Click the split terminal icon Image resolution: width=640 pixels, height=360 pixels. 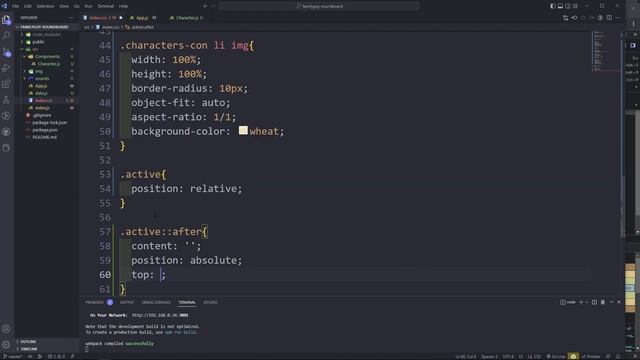pyautogui.click(x=594, y=302)
